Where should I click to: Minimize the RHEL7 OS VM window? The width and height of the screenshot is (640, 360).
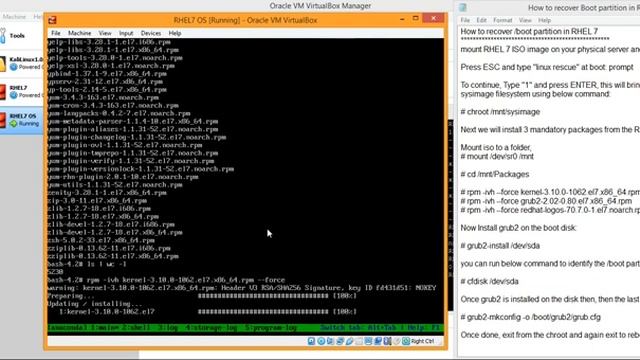[402, 19]
